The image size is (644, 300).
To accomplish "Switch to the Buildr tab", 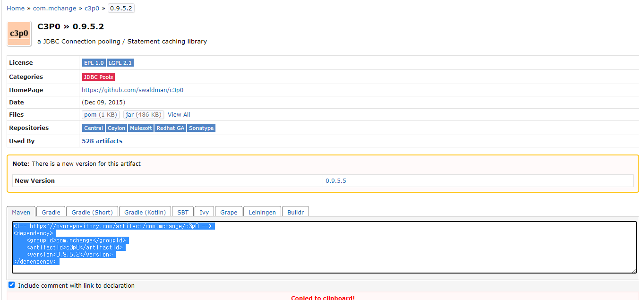I will click(296, 212).
